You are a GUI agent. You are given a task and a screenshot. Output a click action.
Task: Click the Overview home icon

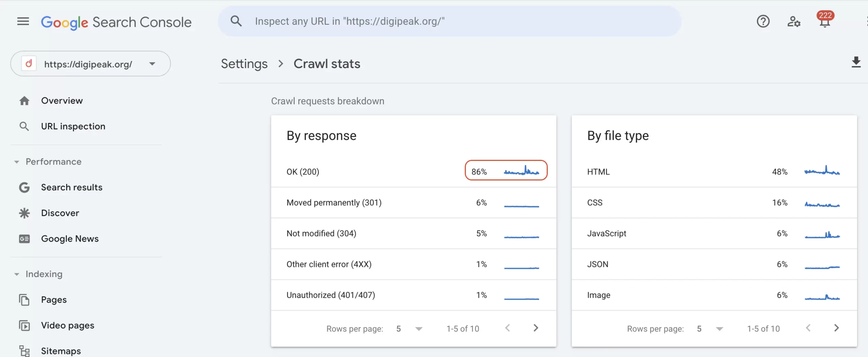pyautogui.click(x=24, y=101)
